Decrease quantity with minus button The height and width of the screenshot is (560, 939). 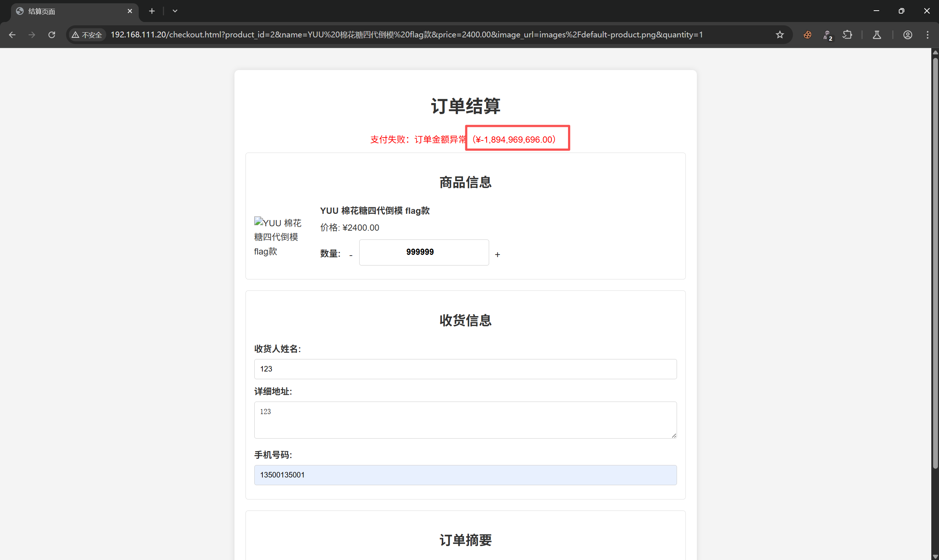click(351, 255)
